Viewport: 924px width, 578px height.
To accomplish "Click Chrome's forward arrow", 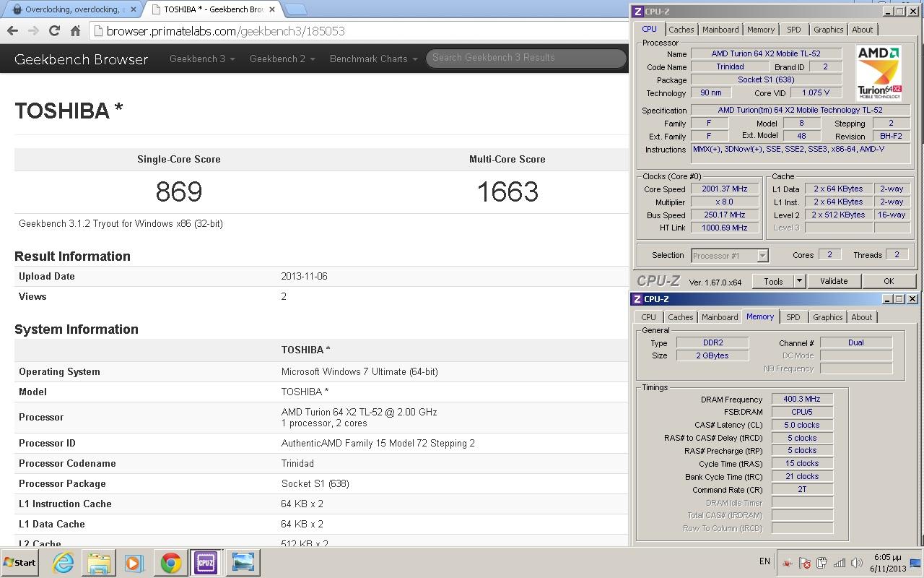I will click(x=33, y=31).
